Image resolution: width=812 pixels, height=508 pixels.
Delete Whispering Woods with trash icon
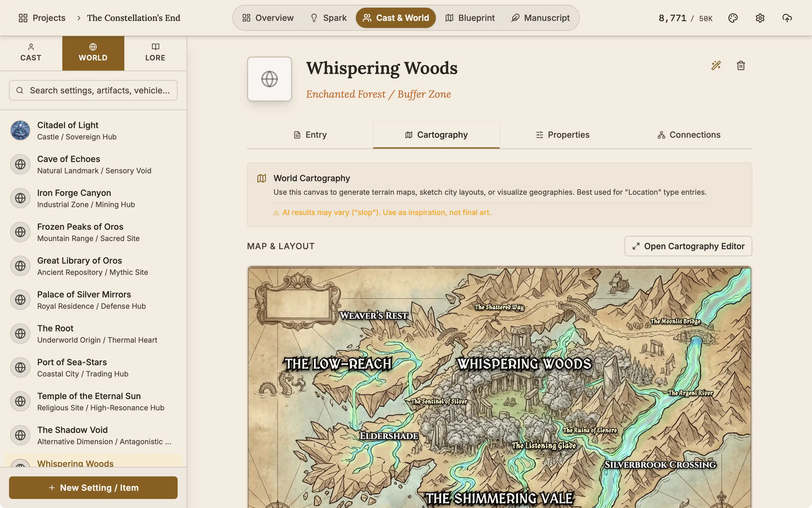click(741, 65)
